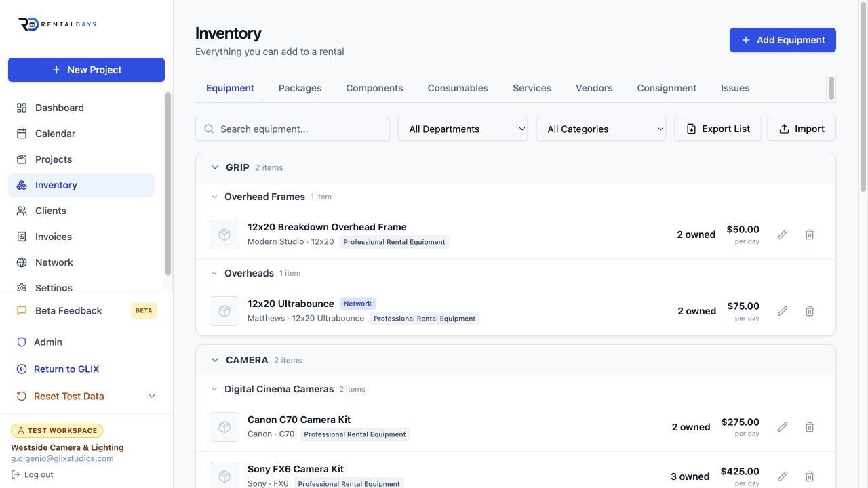
Task: Edit the 12x20 Breakdown Overhead Frame item
Action: [783, 235]
